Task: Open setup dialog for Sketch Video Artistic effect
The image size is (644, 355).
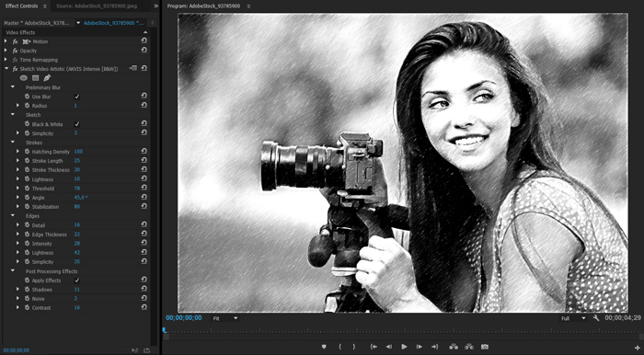Action: pyautogui.click(x=133, y=68)
